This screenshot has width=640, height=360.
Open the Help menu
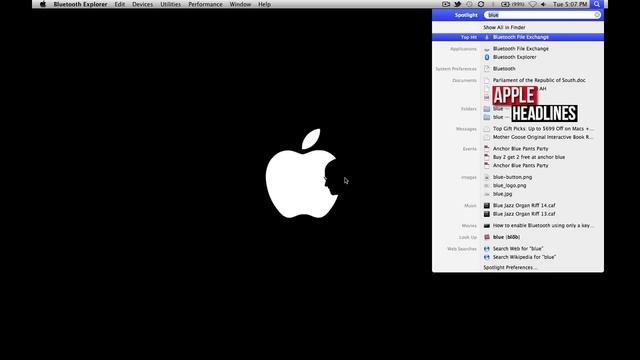tap(264, 4)
